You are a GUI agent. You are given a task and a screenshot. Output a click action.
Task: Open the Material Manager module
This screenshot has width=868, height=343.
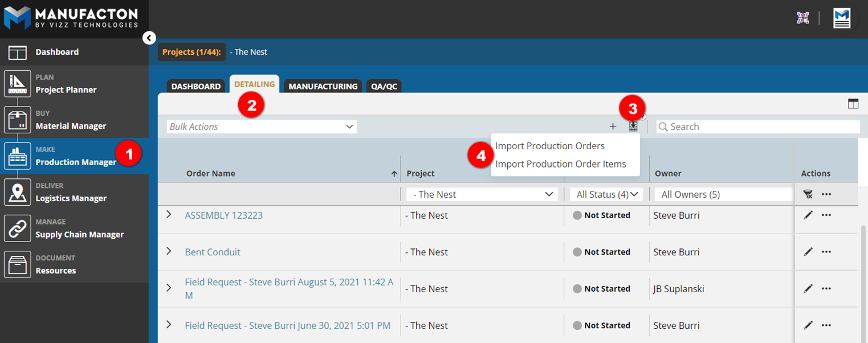[71, 126]
